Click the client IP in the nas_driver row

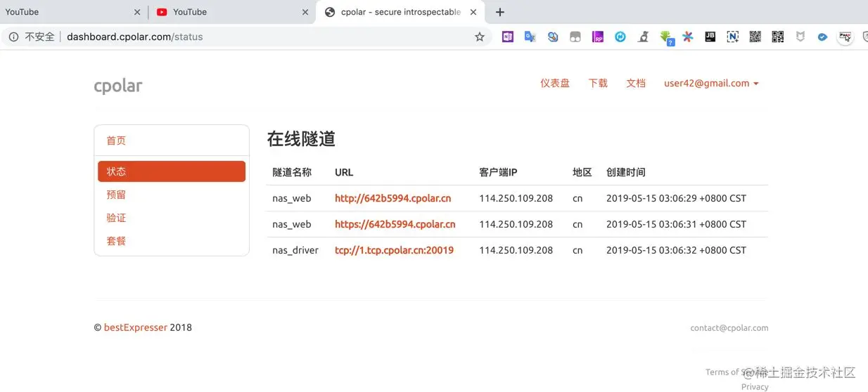tap(516, 250)
